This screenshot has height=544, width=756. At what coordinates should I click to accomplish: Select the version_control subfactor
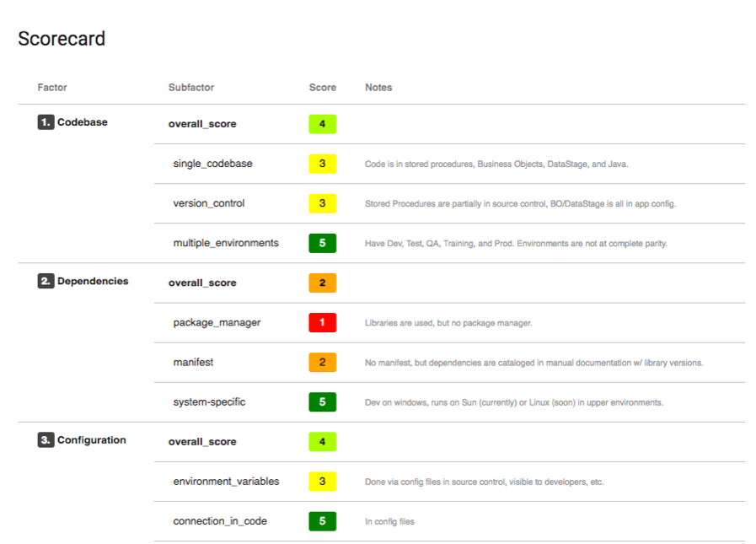pos(209,203)
